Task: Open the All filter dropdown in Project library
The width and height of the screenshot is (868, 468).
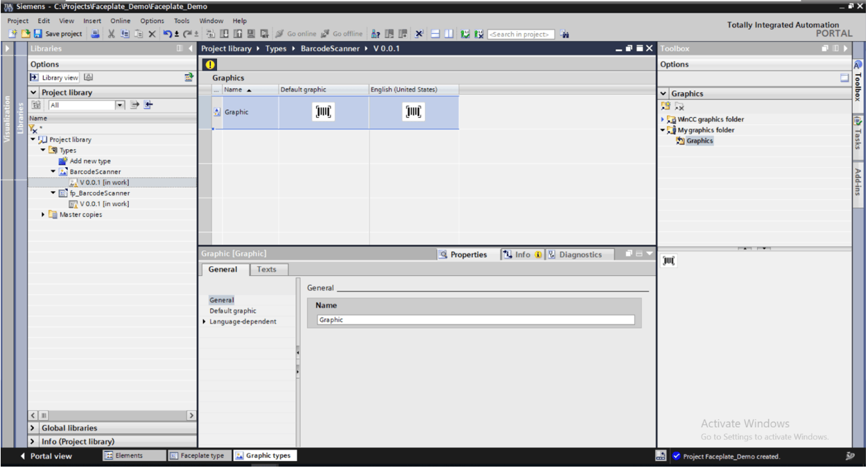Action: (x=120, y=105)
